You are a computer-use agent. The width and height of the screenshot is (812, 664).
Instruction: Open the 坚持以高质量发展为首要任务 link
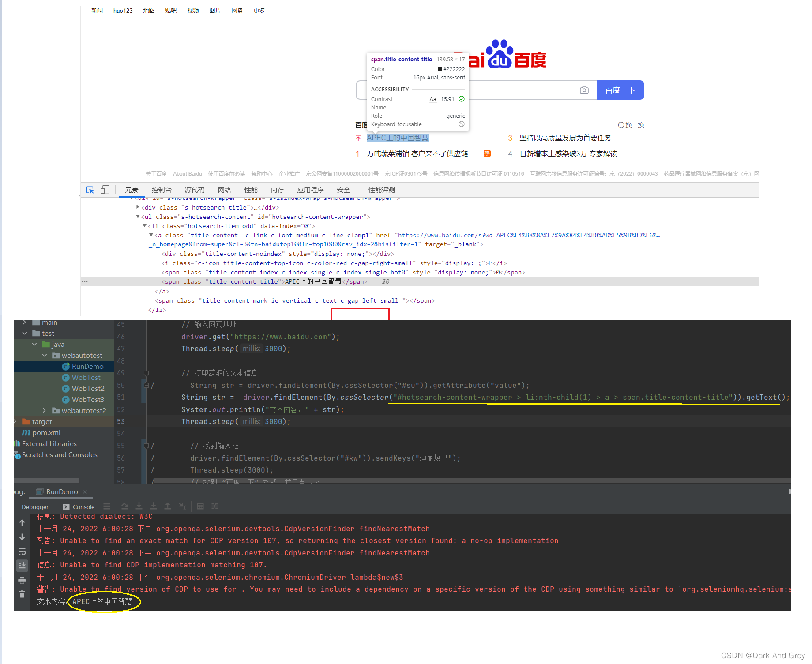tap(565, 138)
